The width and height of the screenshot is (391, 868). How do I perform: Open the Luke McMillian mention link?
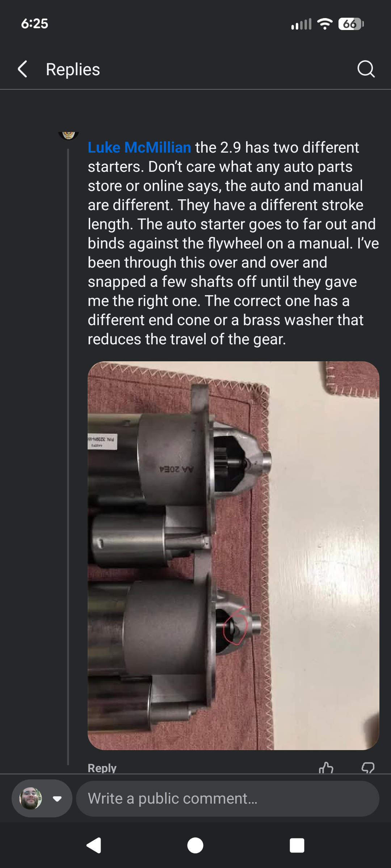(139, 148)
